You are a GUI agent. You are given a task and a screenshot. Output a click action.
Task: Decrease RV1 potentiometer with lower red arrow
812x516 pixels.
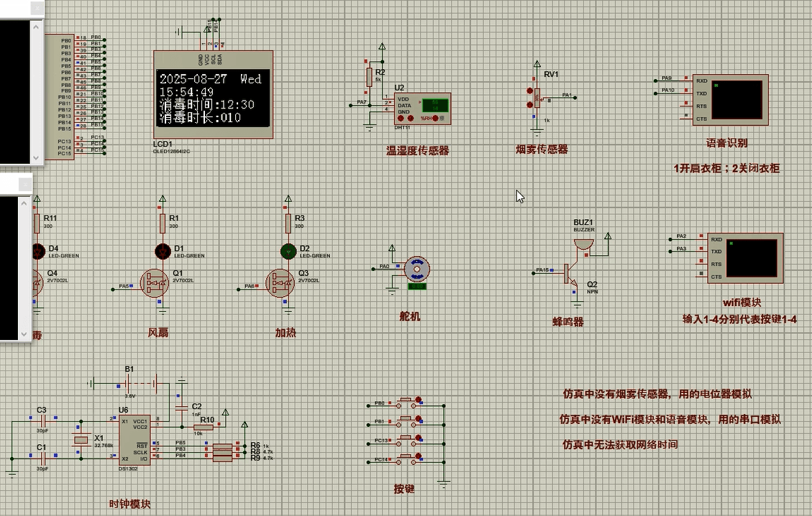[530, 104]
